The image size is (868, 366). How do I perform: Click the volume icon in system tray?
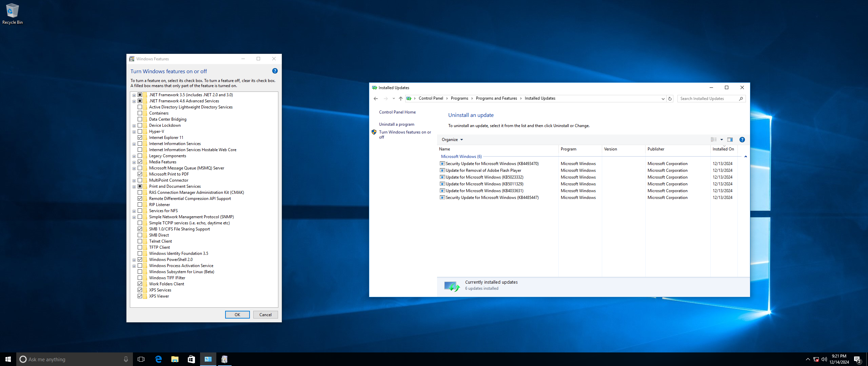(824, 359)
